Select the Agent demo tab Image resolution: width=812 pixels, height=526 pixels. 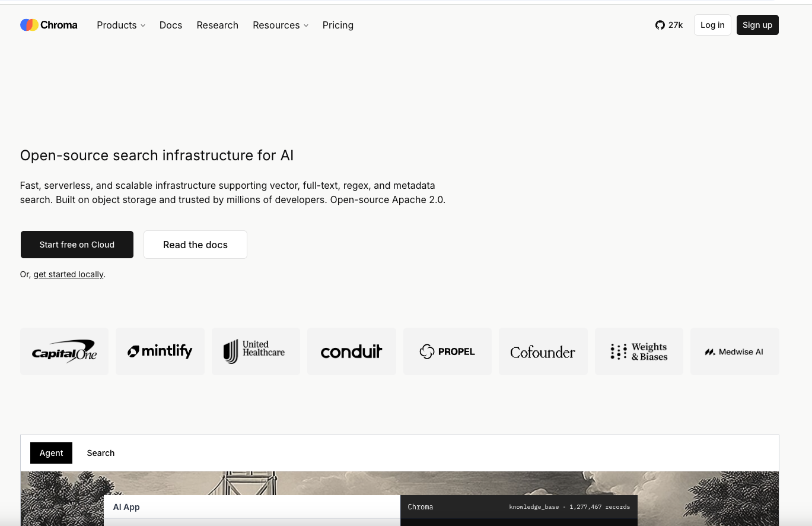pos(51,453)
